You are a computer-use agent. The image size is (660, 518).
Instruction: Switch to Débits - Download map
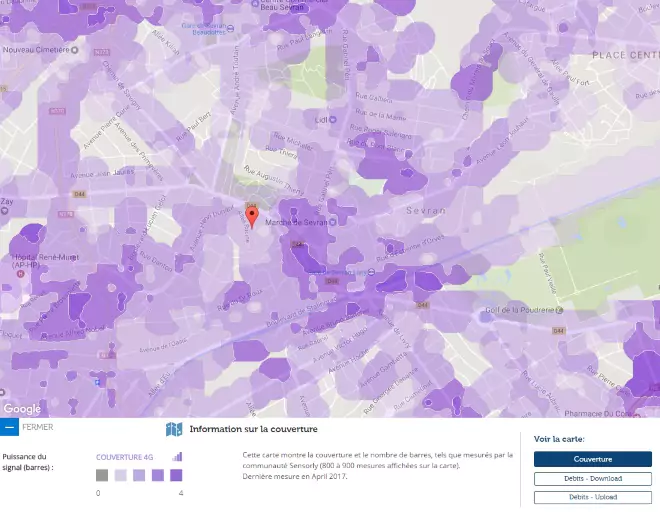(593, 478)
